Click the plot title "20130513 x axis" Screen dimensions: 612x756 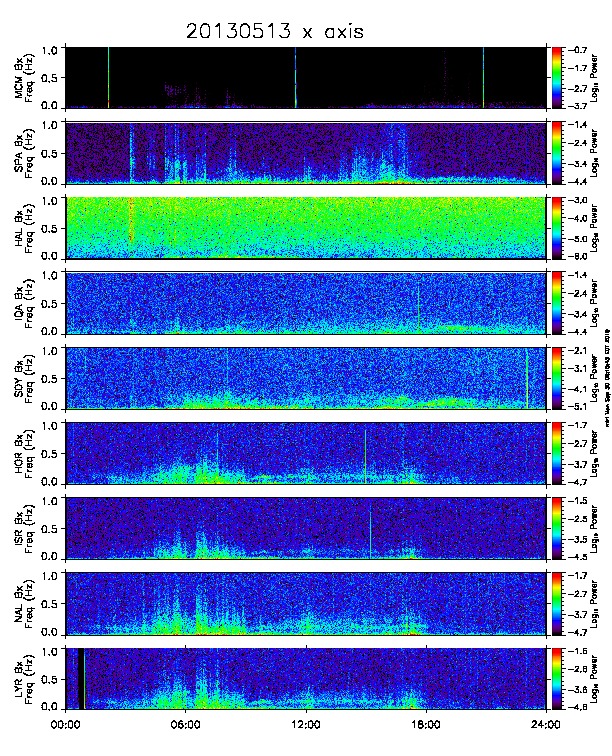274,31
